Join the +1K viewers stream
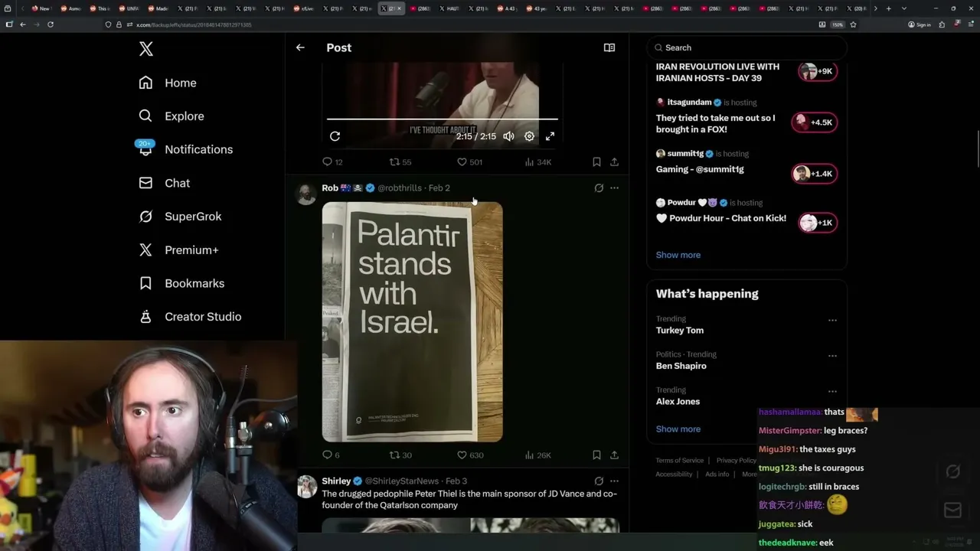This screenshot has width=980, height=551. click(817, 223)
